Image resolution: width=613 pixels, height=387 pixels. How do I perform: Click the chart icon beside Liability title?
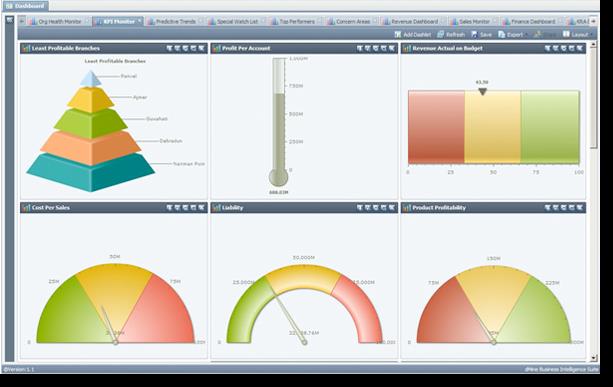[x=217, y=208]
